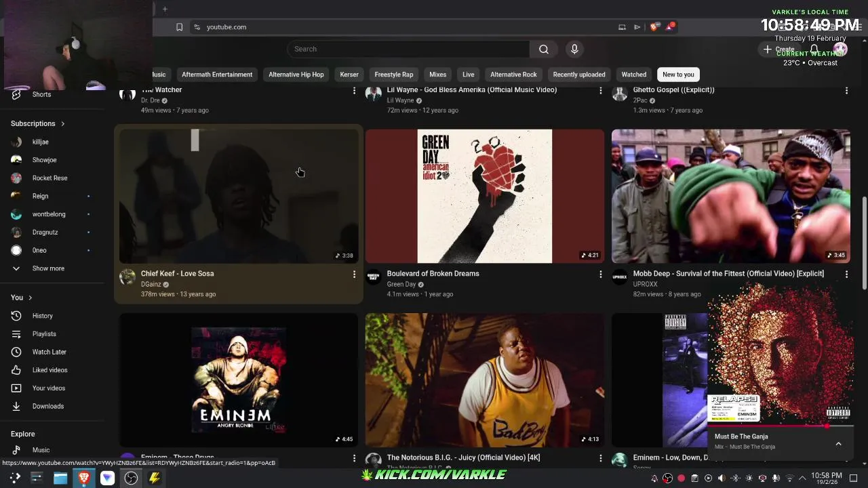Image resolution: width=868 pixels, height=488 pixels.
Task: Play the Green Day American Idiot thumbnail
Action: point(485,196)
